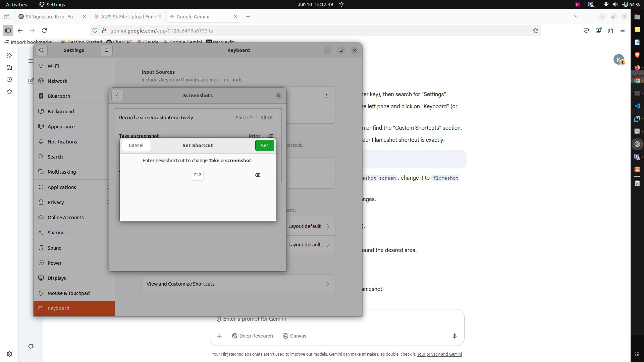
Task: Open the Settings hamburger menu
Action: click(x=107, y=50)
